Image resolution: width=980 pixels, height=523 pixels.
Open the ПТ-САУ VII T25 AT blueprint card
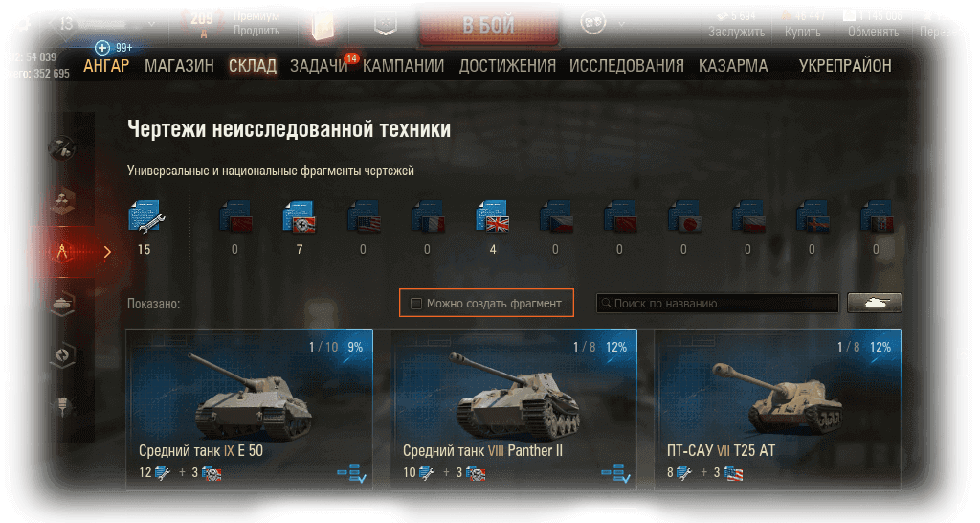(x=777, y=409)
